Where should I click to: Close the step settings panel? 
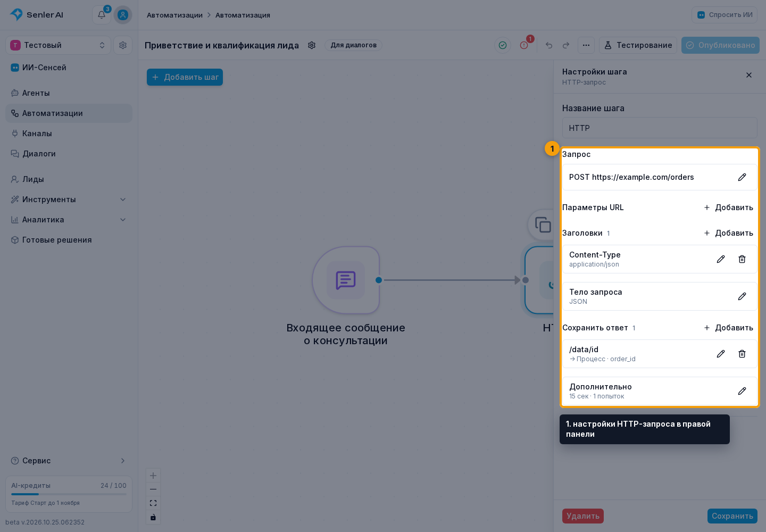pos(749,75)
